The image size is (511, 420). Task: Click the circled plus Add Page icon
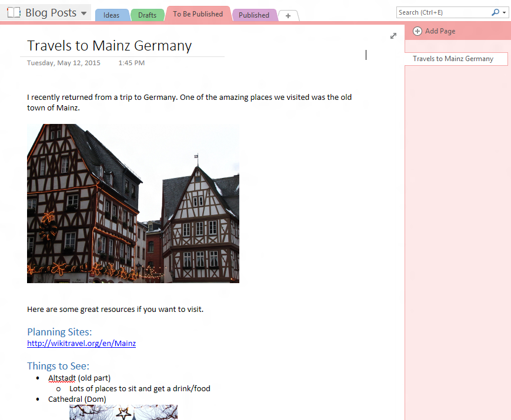pyautogui.click(x=418, y=31)
